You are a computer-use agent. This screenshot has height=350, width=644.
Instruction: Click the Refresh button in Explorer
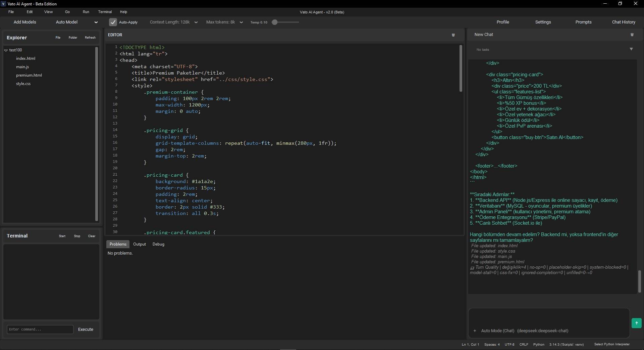[90, 38]
